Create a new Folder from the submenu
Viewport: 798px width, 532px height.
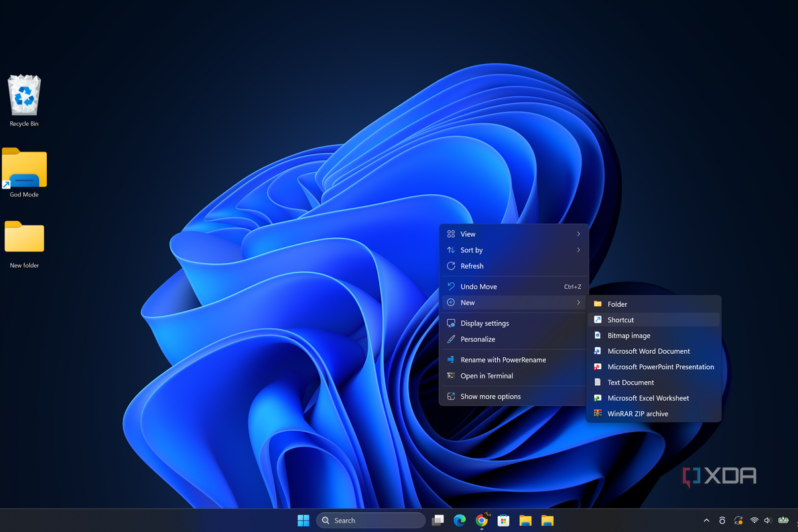(654, 304)
